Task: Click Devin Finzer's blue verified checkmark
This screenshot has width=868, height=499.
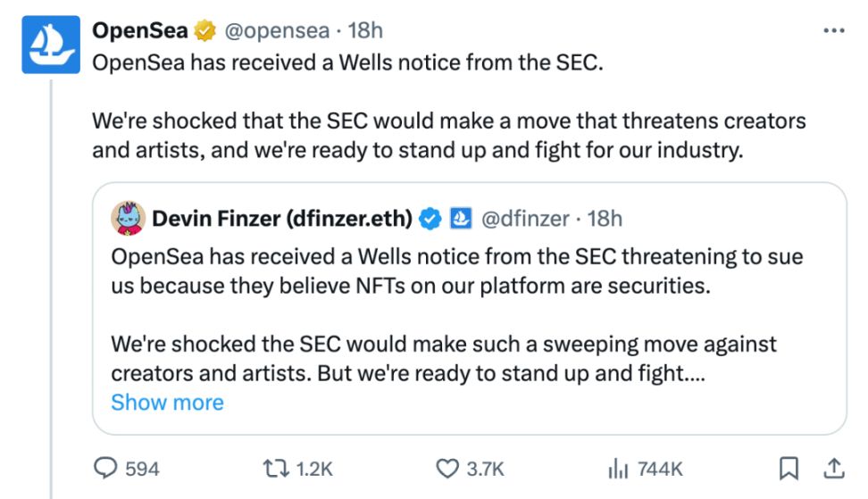Action: pos(431,218)
